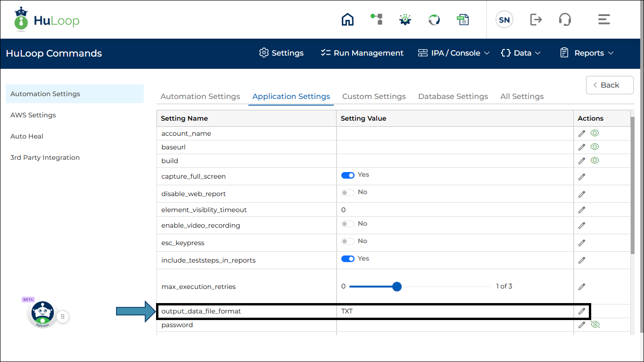
Task: Switch to the Automation Settings tab
Action: pyautogui.click(x=200, y=96)
